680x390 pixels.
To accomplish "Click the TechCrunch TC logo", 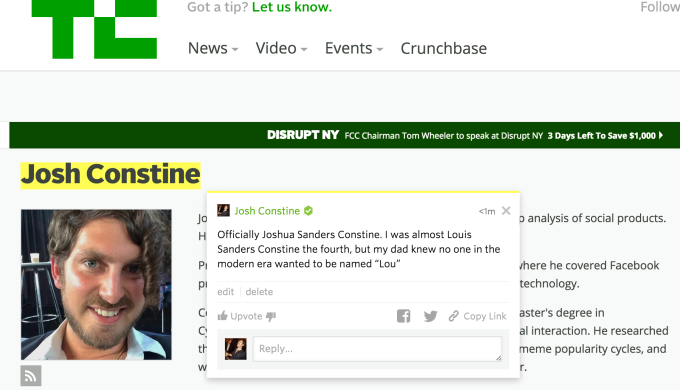I will point(94,29).
